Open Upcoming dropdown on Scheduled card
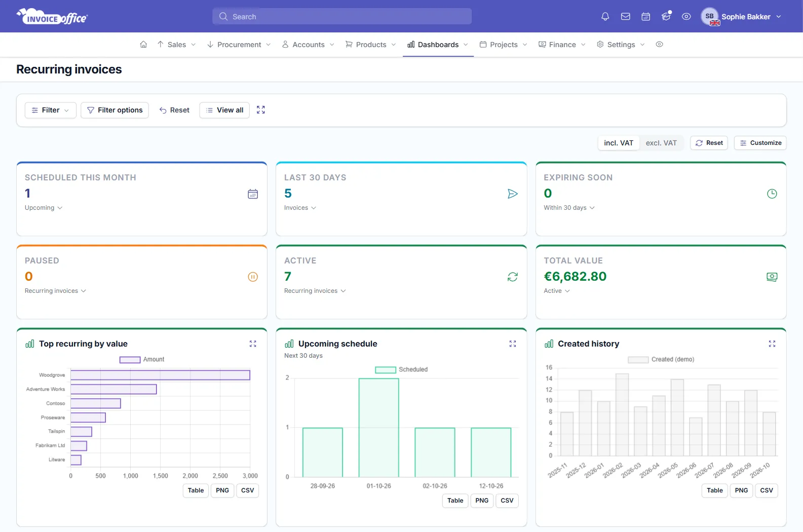The image size is (803, 532). coord(44,208)
